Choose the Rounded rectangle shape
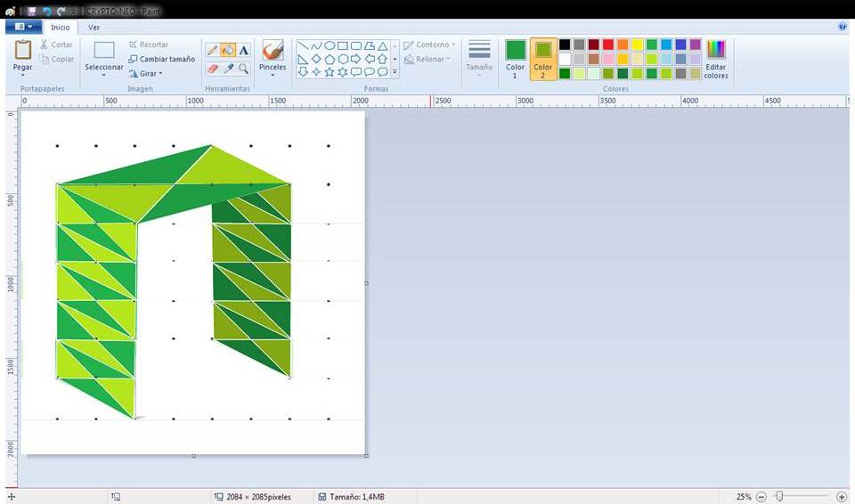This screenshot has height=504, width=855. (x=356, y=45)
